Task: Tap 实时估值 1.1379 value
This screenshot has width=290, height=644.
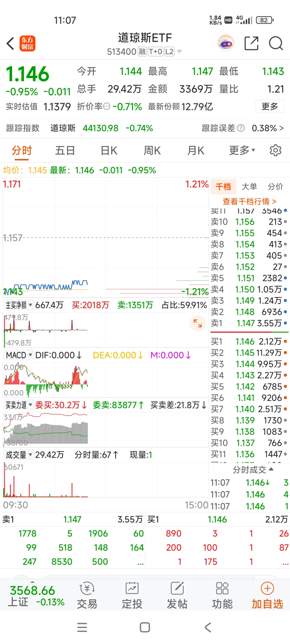Action: point(57,107)
